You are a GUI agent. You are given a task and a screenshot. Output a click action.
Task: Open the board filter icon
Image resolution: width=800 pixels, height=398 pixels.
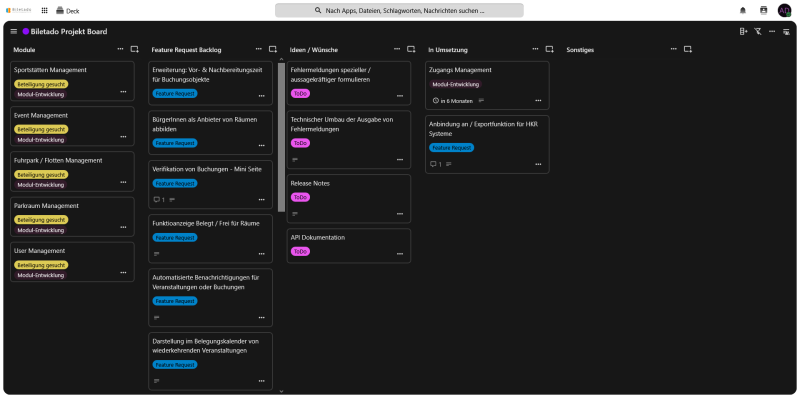coord(758,32)
